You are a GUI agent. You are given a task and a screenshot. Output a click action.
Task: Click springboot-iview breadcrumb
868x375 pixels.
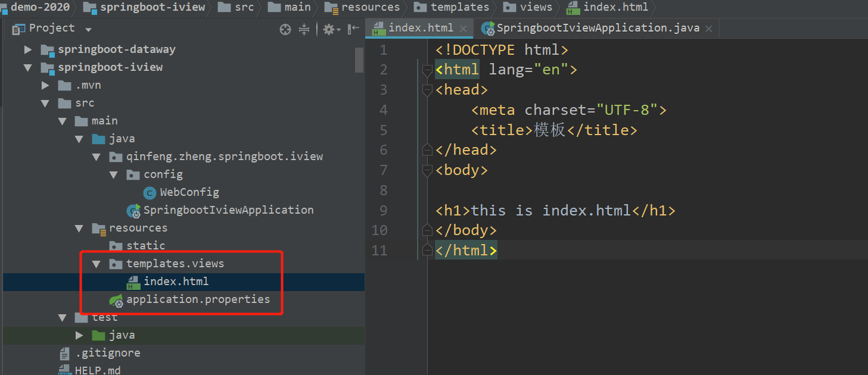(144, 7)
